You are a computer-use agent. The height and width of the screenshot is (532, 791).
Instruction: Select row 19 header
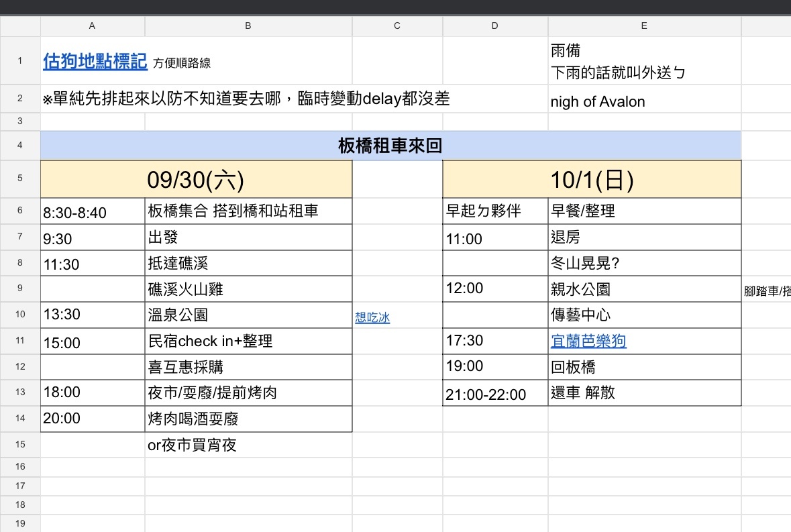[x=20, y=523]
